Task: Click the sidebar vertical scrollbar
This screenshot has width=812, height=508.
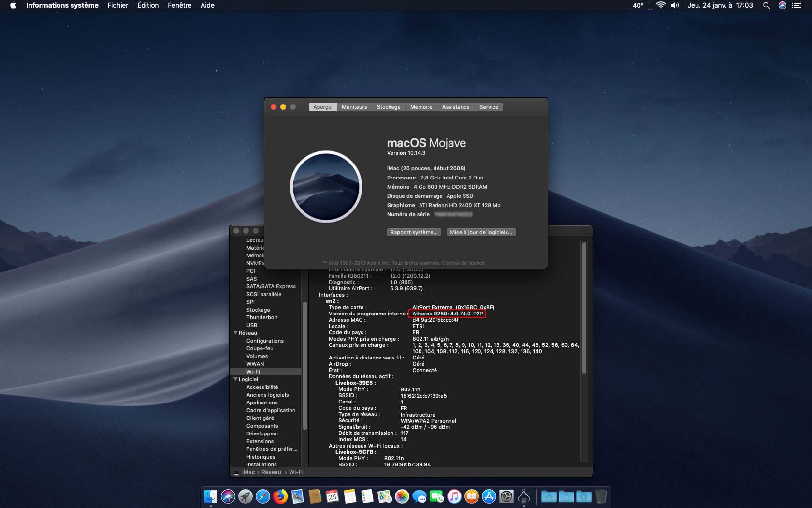Action: (x=304, y=365)
